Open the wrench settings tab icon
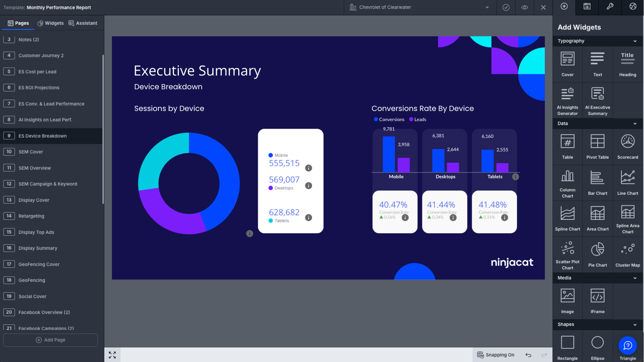Viewport: 644px width, 362px height. pyautogui.click(x=610, y=7)
